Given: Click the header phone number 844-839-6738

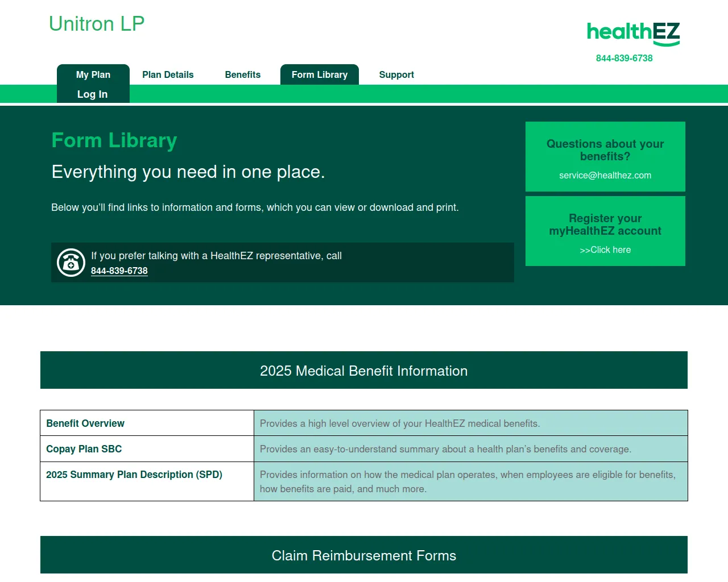Looking at the screenshot, I should (624, 58).
